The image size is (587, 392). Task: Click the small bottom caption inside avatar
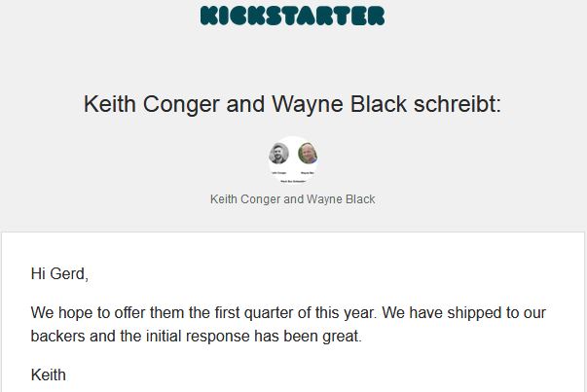click(293, 182)
